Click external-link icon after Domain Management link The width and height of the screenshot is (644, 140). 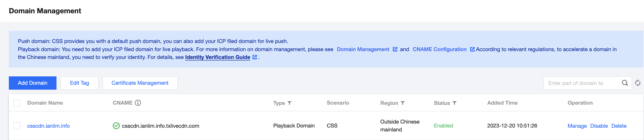(x=395, y=49)
